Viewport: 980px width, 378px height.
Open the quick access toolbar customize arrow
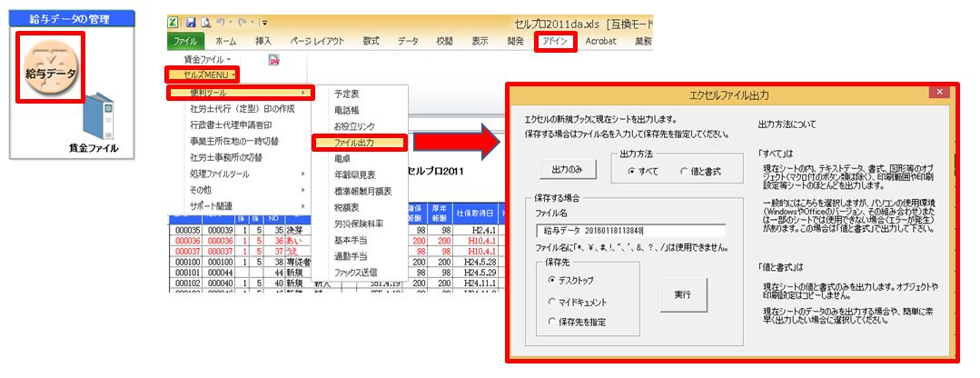pos(265,24)
